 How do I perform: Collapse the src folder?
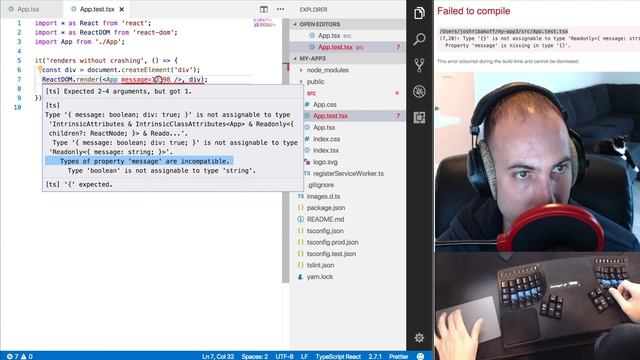[x=311, y=93]
